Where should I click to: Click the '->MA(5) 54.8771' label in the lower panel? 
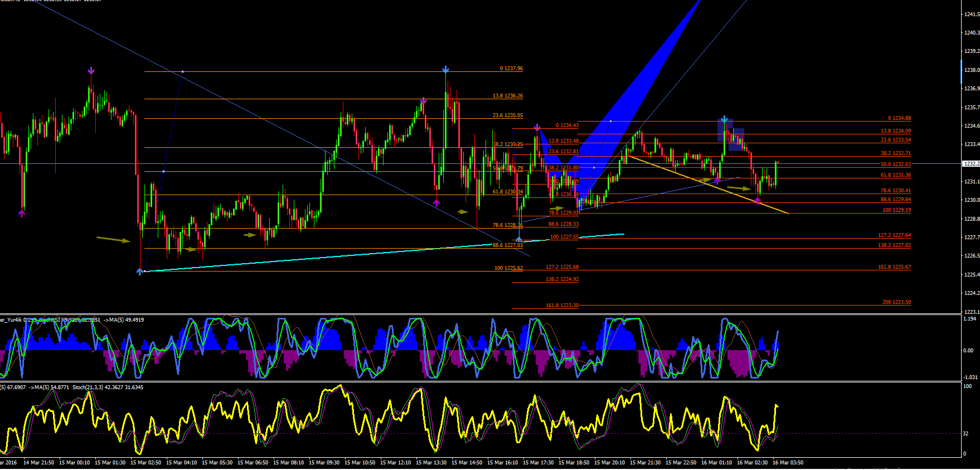click(48, 387)
